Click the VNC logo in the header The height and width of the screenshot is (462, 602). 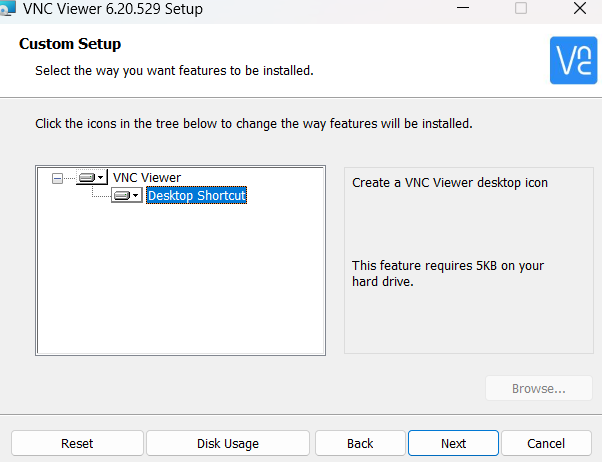573,60
